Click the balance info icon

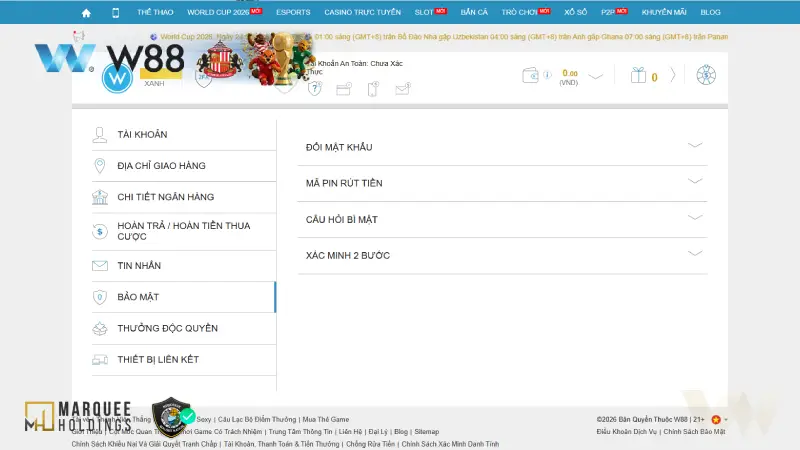(x=547, y=75)
